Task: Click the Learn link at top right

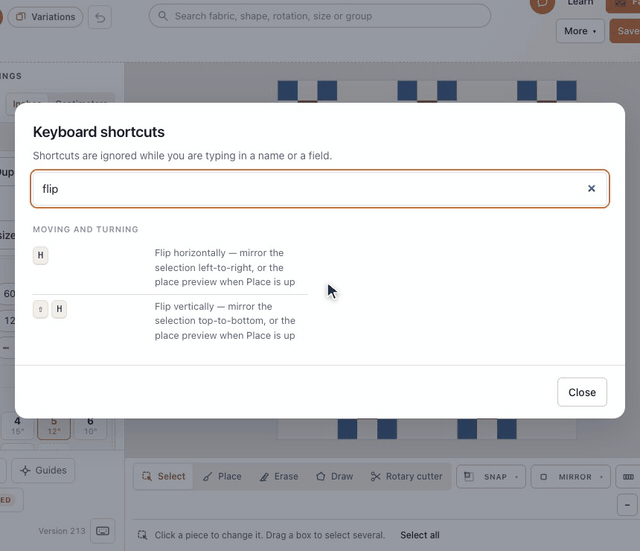Action: click(580, 3)
